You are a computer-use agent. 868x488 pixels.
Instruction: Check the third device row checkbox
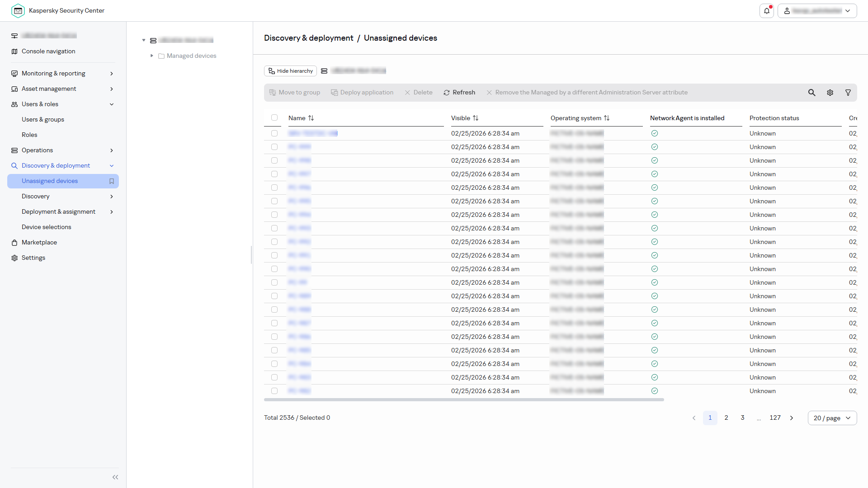point(274,160)
